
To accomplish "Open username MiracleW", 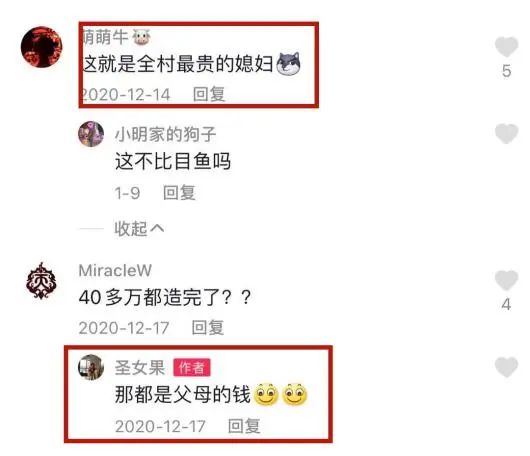I will [x=115, y=270].
